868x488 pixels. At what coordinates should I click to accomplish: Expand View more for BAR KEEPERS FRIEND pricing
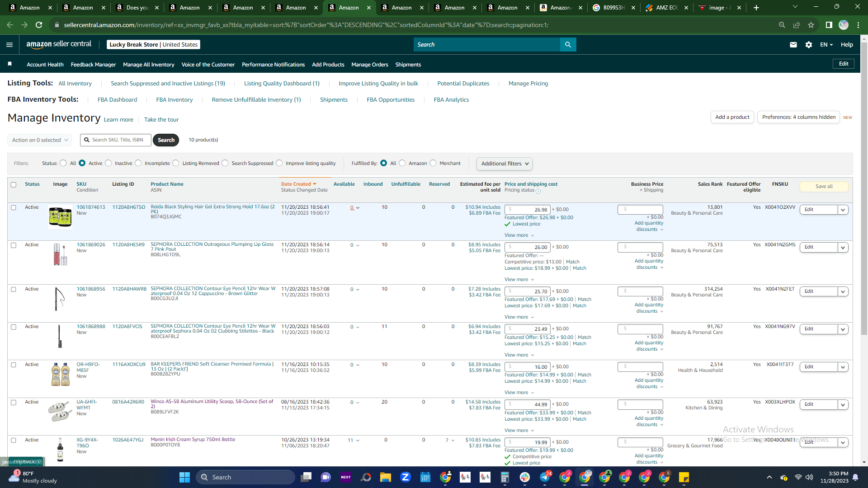point(519,393)
